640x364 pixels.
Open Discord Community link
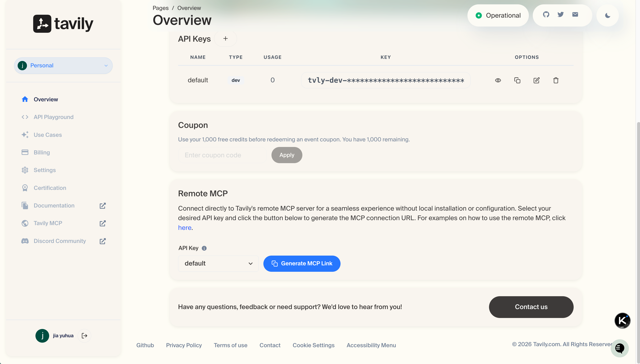point(63,241)
